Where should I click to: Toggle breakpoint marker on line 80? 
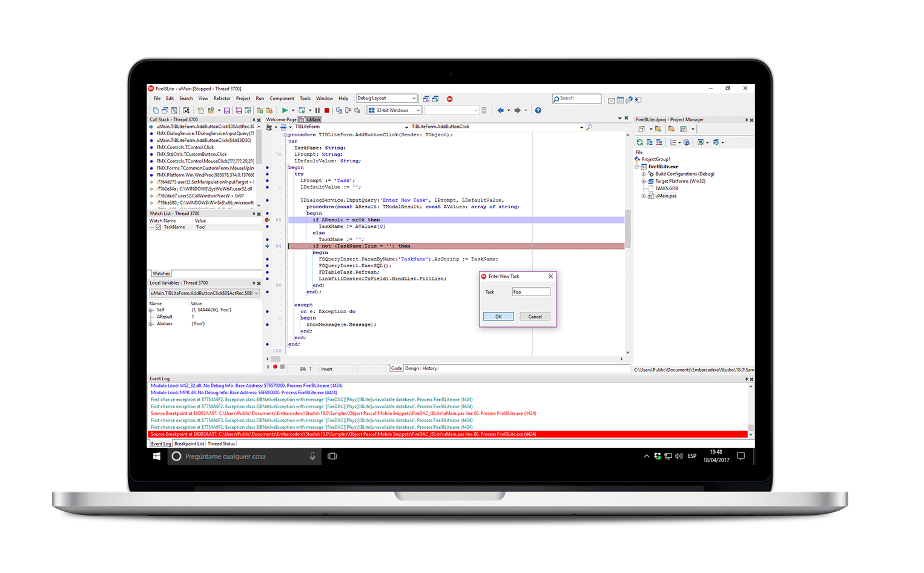[268, 220]
